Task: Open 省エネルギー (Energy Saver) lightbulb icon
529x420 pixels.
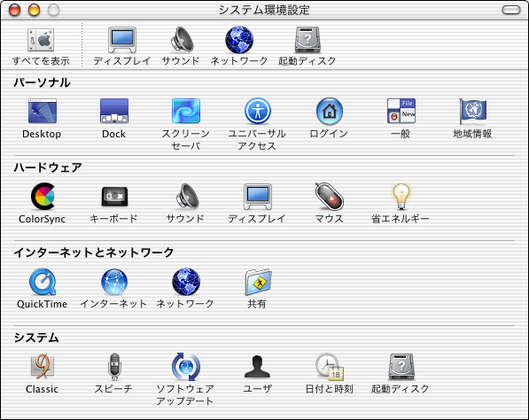Action: click(x=401, y=197)
